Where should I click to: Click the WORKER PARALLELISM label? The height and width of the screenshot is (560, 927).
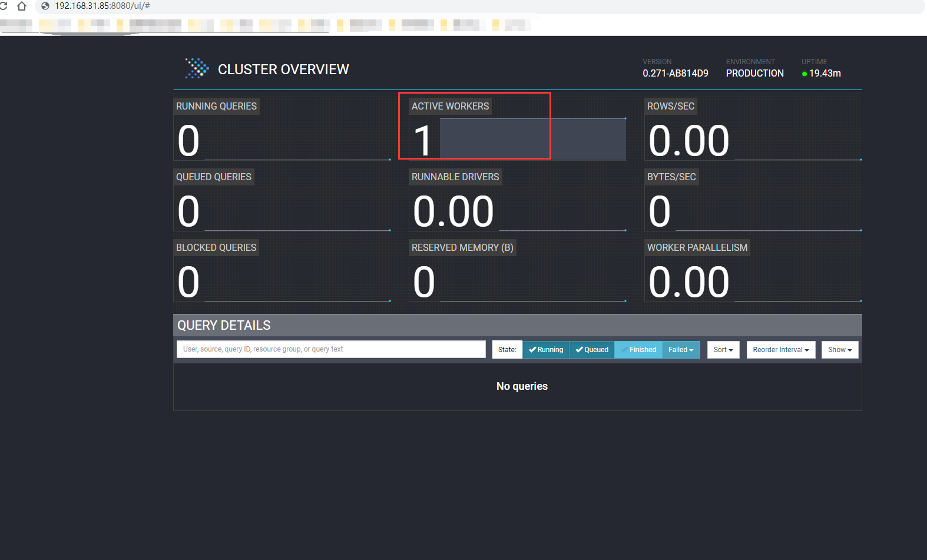(697, 248)
